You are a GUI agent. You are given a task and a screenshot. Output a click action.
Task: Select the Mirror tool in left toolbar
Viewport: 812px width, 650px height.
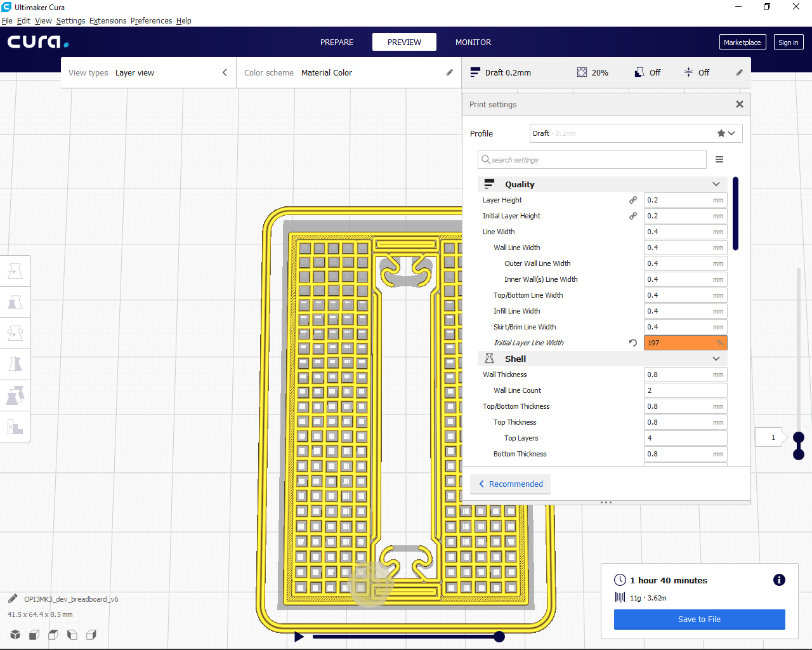pos(15,364)
